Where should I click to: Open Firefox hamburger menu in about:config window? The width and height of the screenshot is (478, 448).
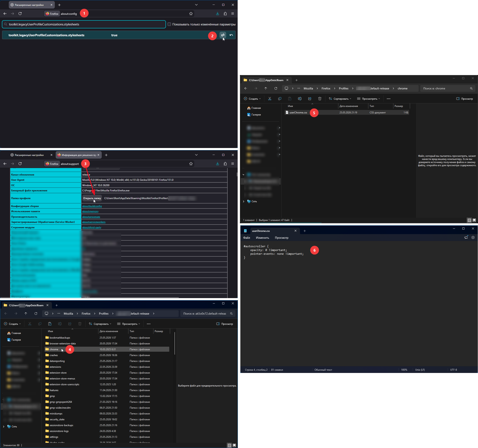[232, 14]
